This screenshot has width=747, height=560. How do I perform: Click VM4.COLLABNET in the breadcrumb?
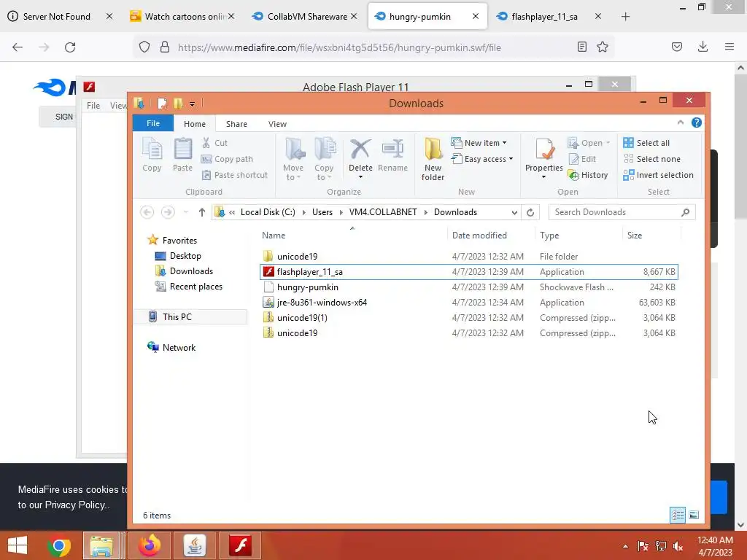[x=383, y=212]
